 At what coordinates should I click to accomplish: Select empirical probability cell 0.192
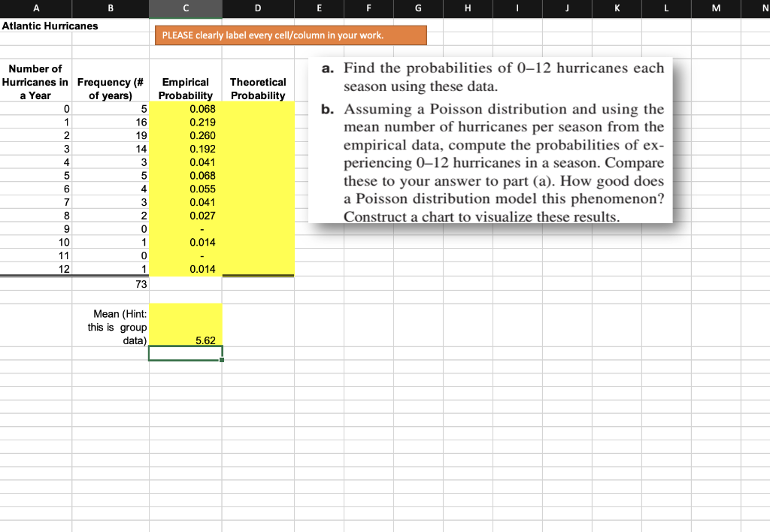pos(186,149)
